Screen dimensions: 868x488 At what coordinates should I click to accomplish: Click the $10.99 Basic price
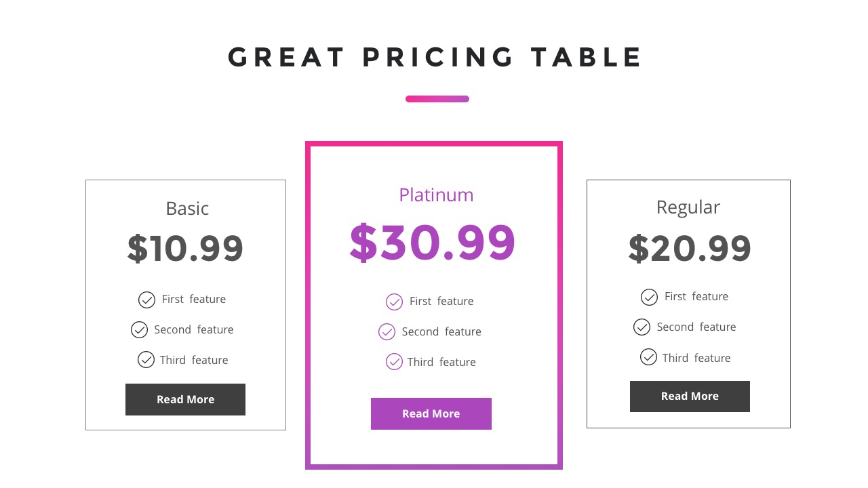[185, 249]
